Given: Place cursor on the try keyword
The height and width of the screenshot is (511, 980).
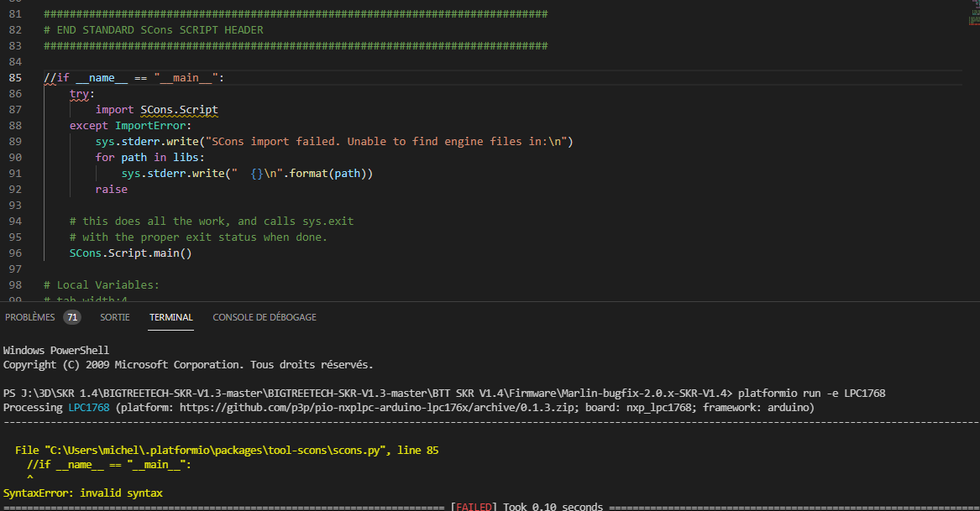Looking at the screenshot, I should 79,94.
